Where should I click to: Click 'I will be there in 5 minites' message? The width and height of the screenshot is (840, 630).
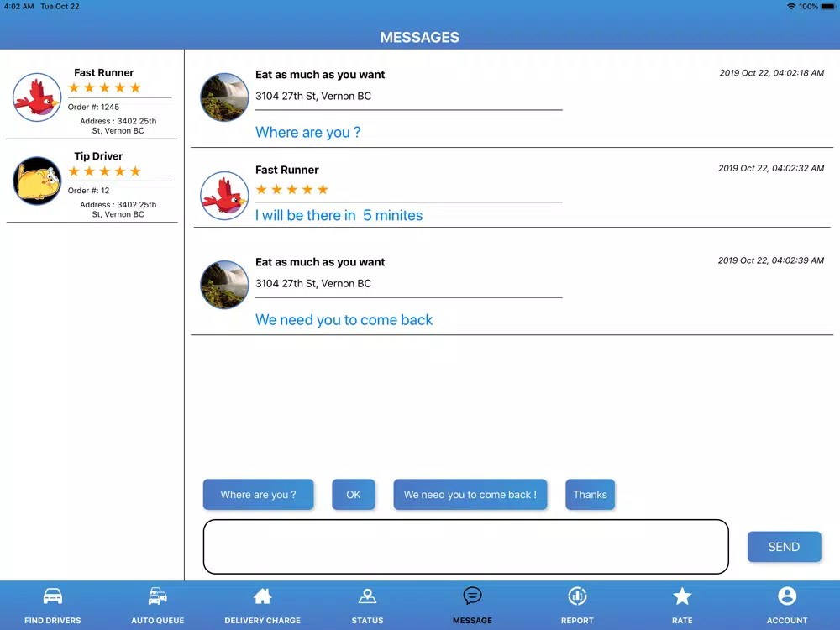339,215
